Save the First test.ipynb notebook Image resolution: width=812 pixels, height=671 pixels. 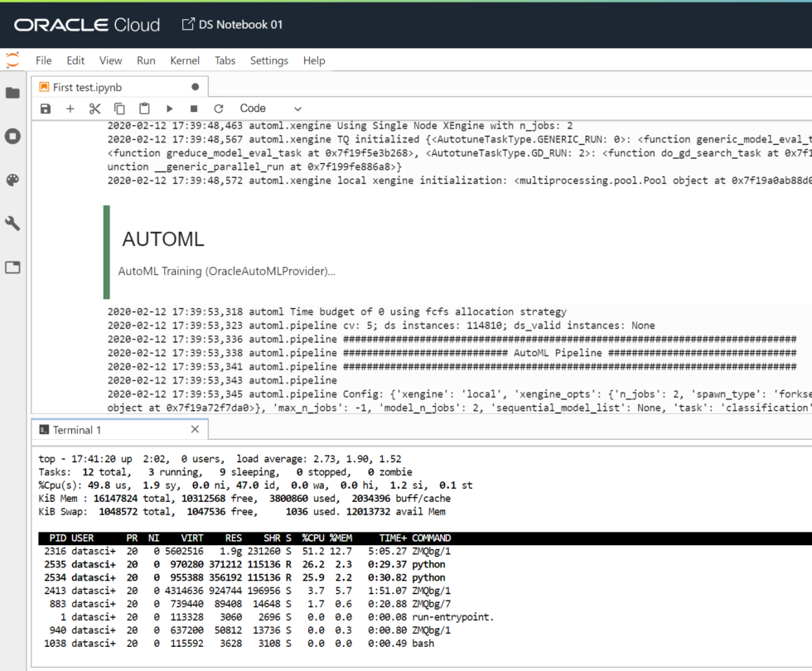(x=45, y=108)
